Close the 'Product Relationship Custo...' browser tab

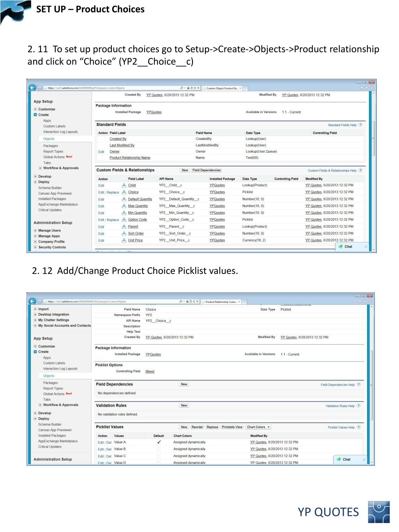click(239, 302)
